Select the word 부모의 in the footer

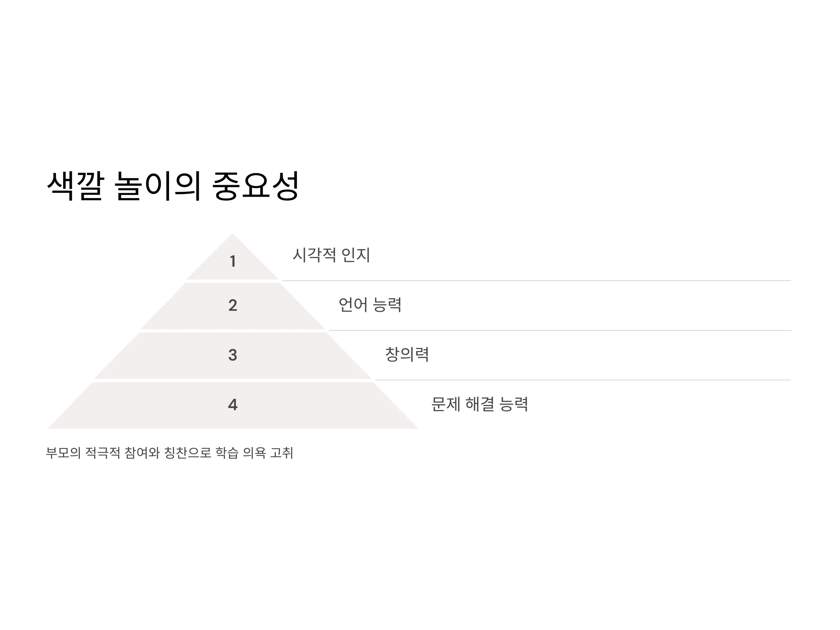point(63,453)
